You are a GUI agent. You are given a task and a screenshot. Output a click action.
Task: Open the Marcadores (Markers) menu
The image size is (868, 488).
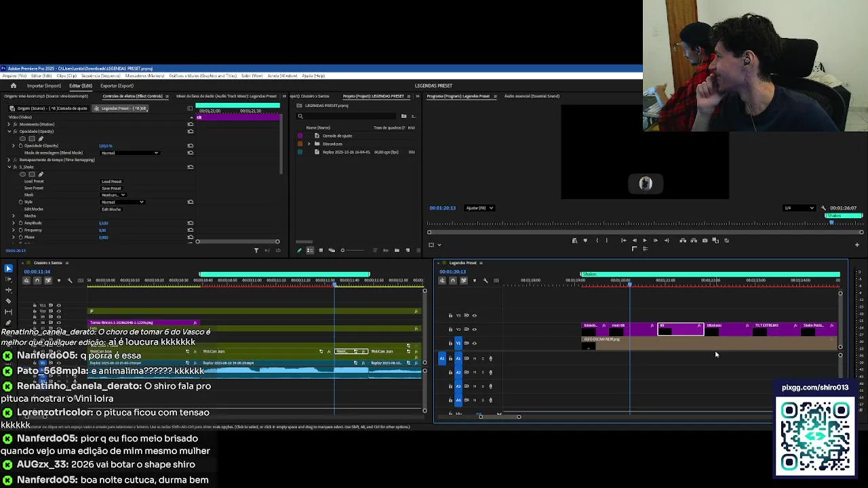point(145,75)
